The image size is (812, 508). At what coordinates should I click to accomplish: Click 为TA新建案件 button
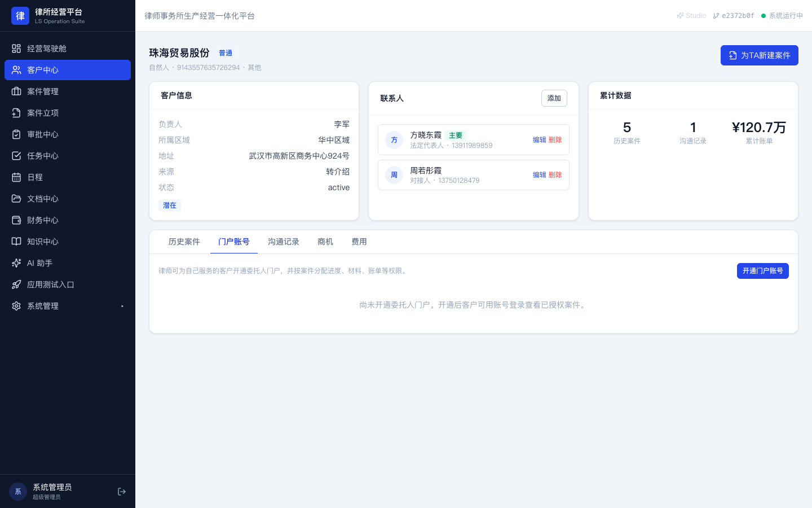tap(760, 55)
